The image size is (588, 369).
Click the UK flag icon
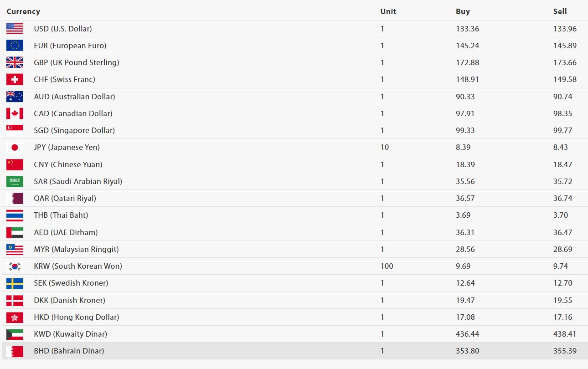tap(15, 62)
